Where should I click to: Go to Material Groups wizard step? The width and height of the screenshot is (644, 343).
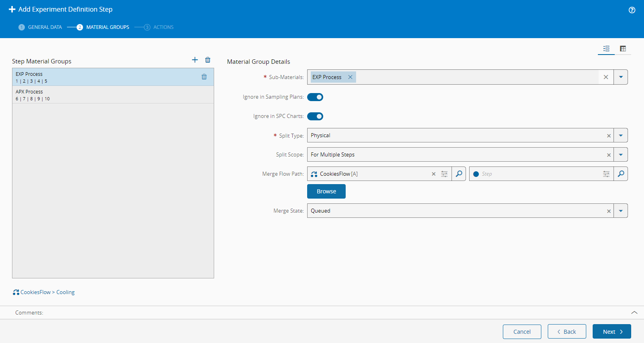point(103,27)
